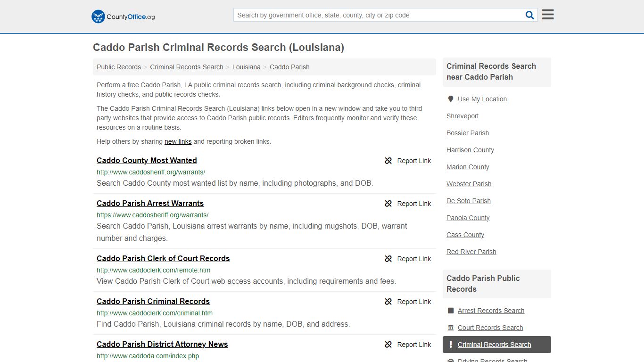644x362 pixels.
Task: Go to Caddo Parish breadcrumb
Action: [x=289, y=67]
